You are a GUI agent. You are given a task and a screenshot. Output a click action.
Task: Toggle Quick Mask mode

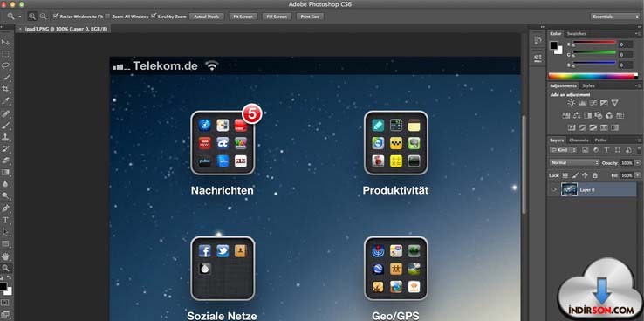click(5, 303)
